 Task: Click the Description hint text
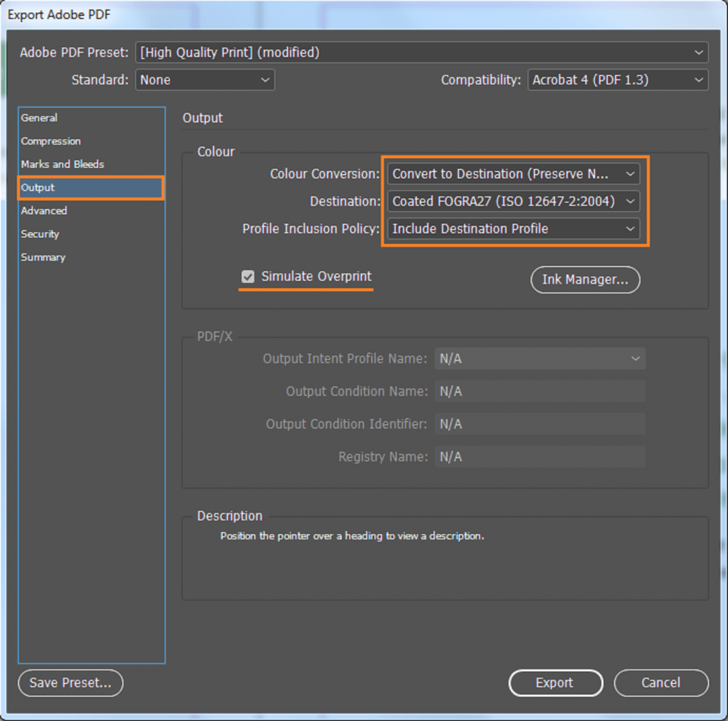coord(352,535)
